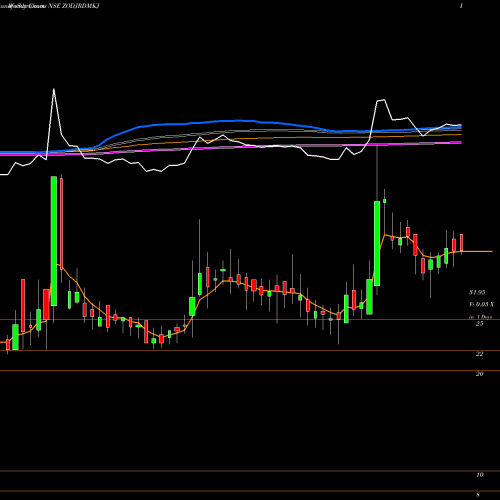Image resolution: width=500 pixels, height=500 pixels.
Task: Click the 31.95 price label
Action: [477, 292]
